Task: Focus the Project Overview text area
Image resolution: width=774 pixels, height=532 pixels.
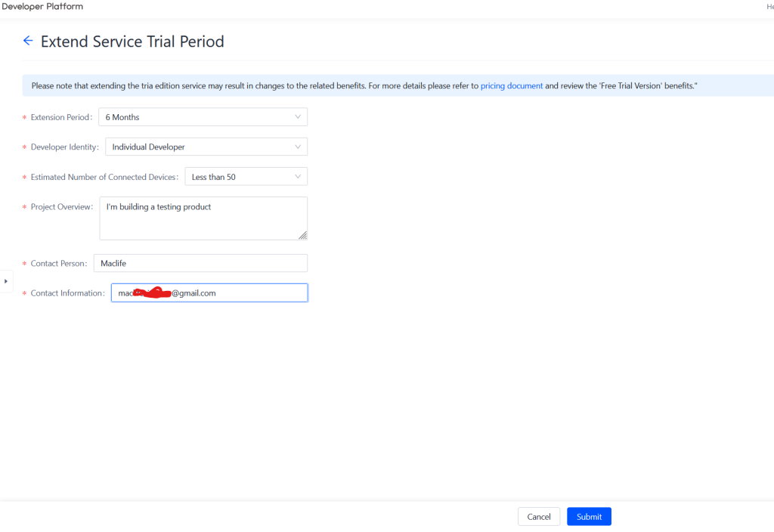Action: click(203, 218)
